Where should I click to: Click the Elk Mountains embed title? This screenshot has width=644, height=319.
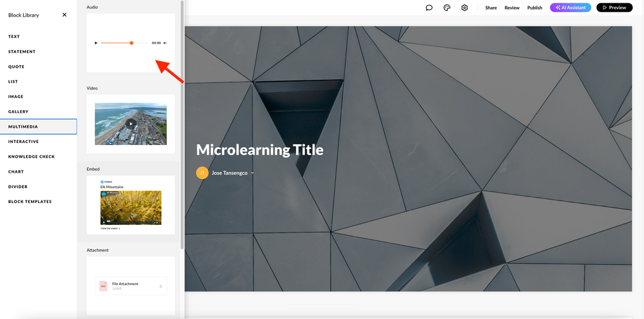(x=112, y=187)
